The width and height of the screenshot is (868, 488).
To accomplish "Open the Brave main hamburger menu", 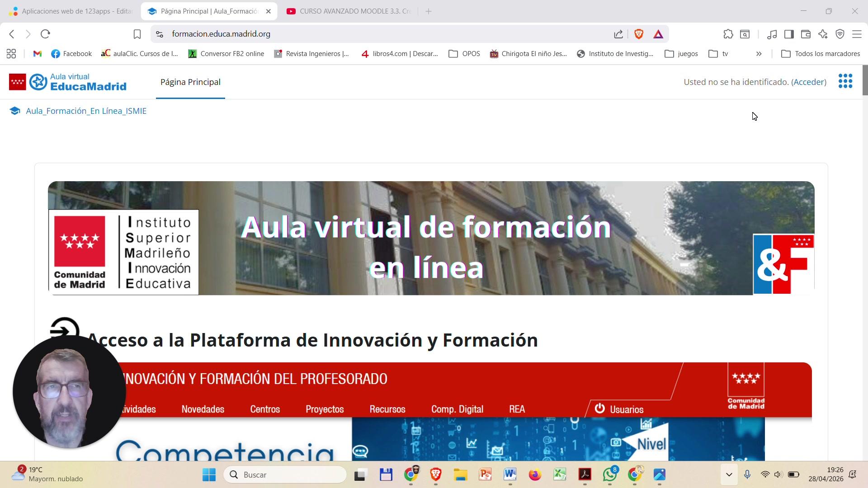I will click(x=857, y=34).
